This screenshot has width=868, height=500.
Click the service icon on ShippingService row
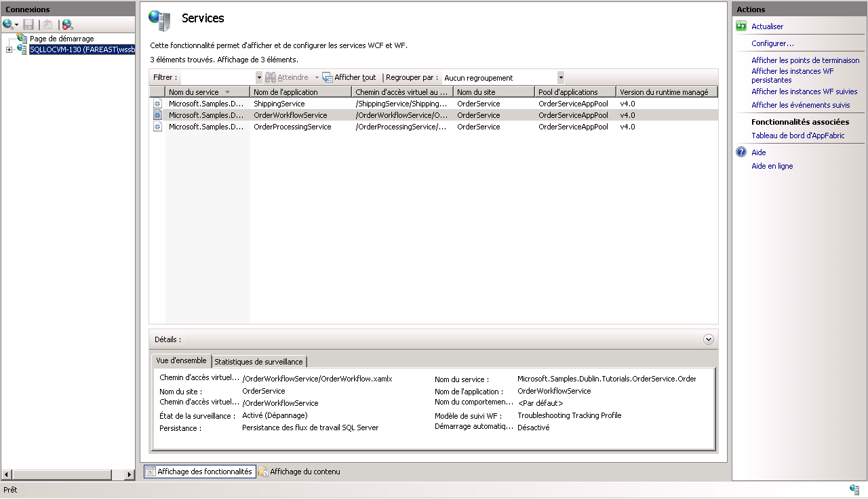pos(157,104)
